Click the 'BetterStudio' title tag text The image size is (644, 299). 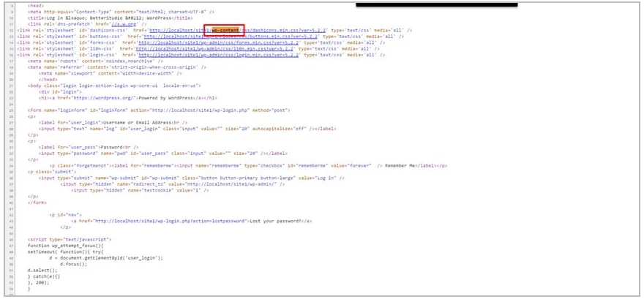click(x=97, y=18)
